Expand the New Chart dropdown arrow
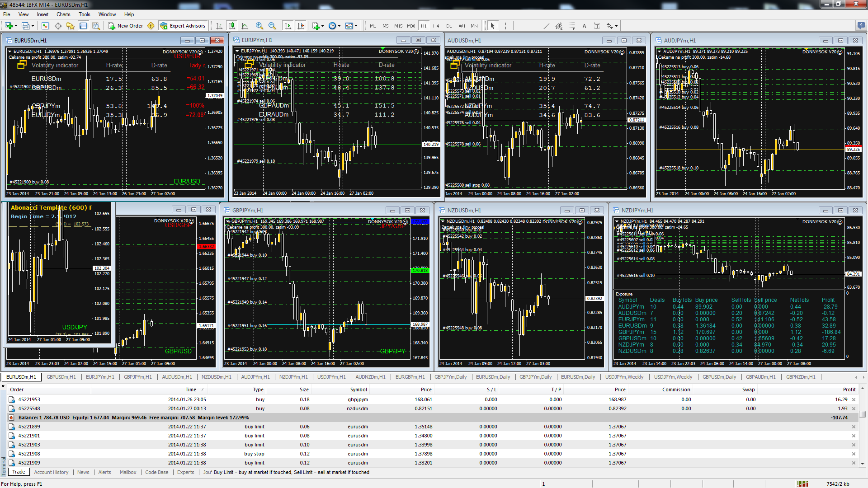The image size is (868, 488). [x=16, y=26]
